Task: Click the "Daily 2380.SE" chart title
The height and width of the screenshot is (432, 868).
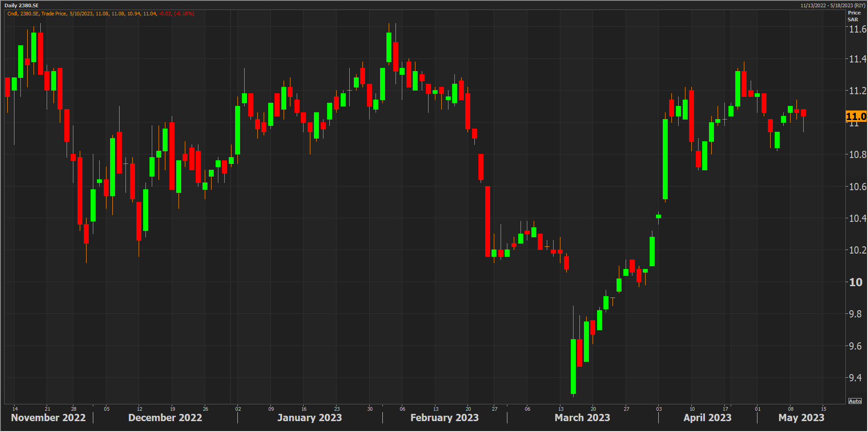Action: pos(22,5)
